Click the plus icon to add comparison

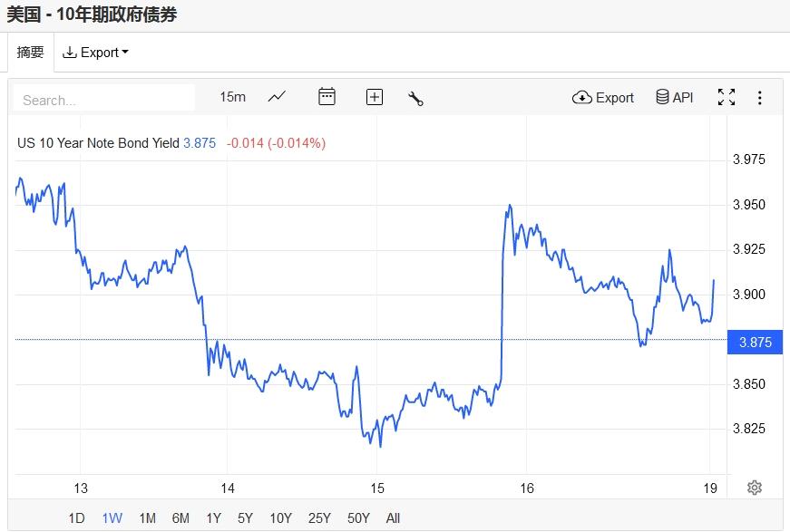[x=375, y=97]
